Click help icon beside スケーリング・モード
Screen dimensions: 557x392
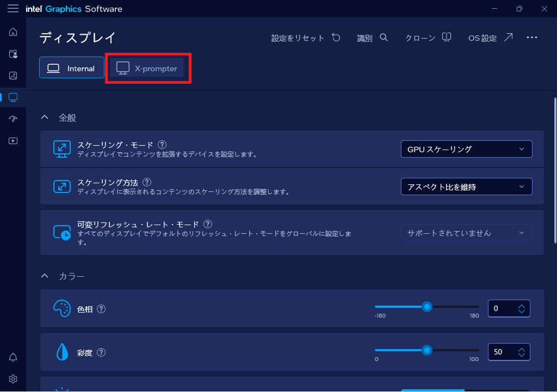pos(162,144)
